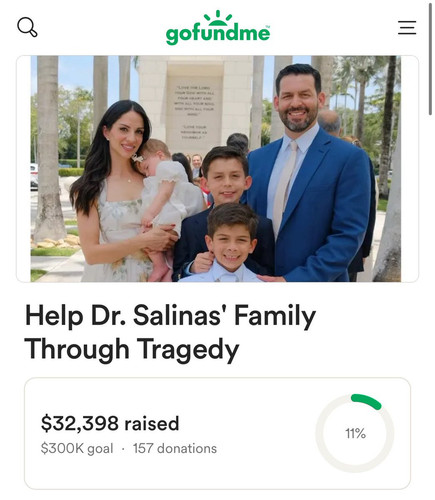This screenshot has width=435, height=500.
Task: View the 157 donations list
Action: click(x=175, y=448)
